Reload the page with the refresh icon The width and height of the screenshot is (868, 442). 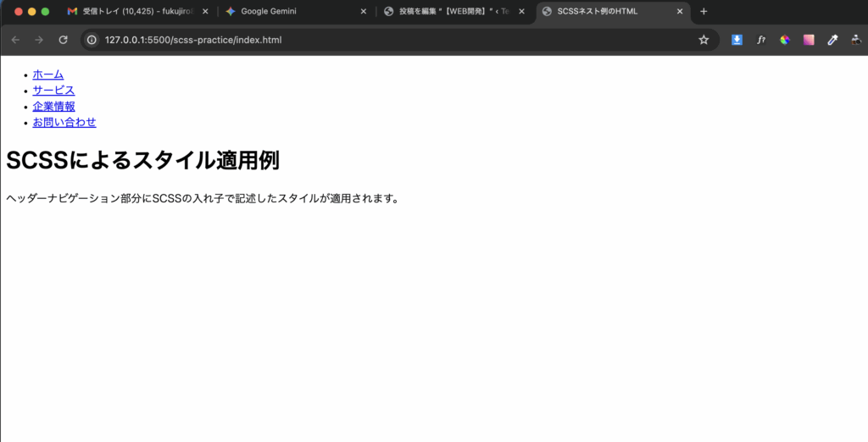tap(63, 40)
